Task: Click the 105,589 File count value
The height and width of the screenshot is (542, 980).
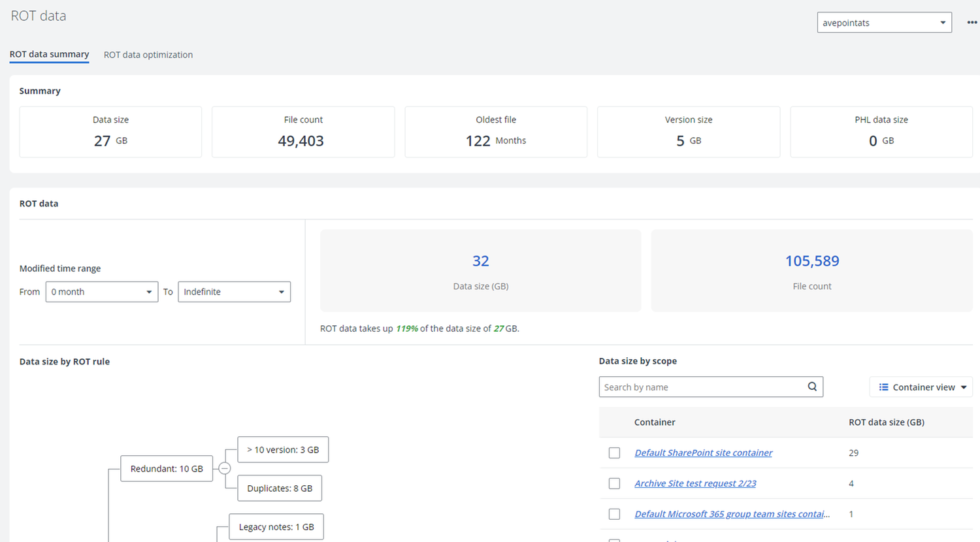Action: [812, 261]
